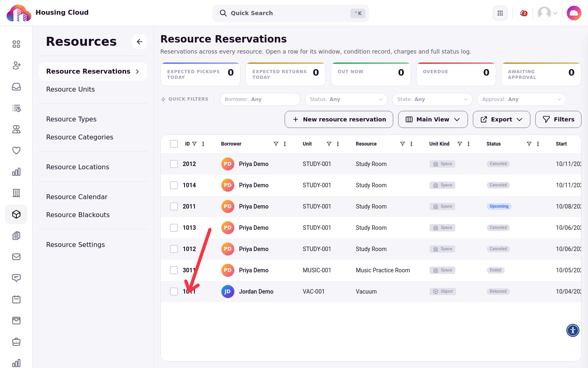Tick the select-all checkbox in table header
This screenshot has height=368, width=588.
pyautogui.click(x=174, y=144)
